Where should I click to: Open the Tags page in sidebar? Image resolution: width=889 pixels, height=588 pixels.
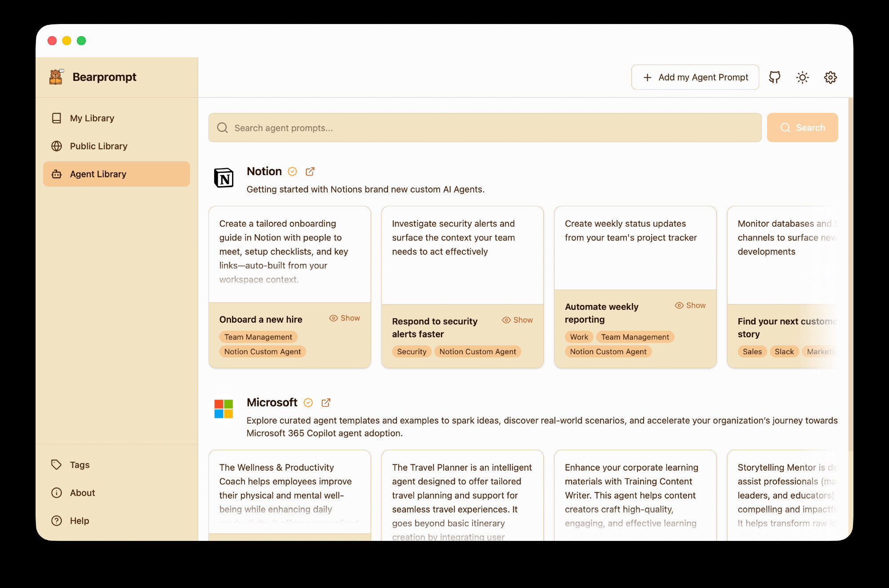[x=80, y=465]
